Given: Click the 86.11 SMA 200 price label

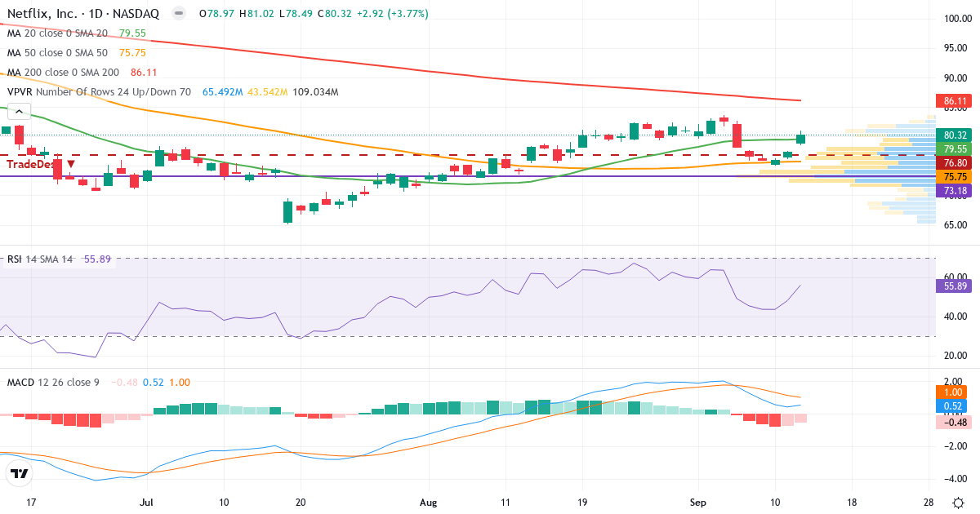Looking at the screenshot, I should [955, 101].
